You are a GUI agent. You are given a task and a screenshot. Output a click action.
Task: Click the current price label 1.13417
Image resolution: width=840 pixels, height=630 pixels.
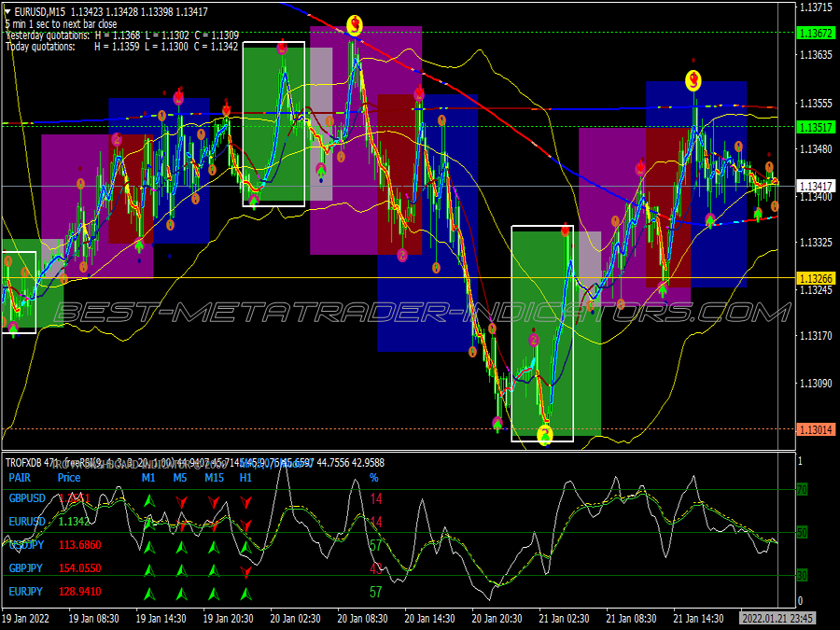[x=816, y=186]
